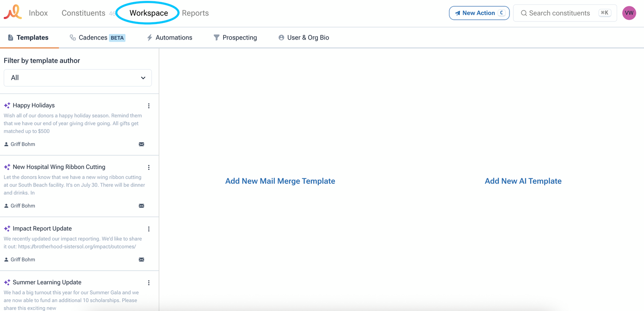Select Workspace in top navigation
644x311 pixels.
149,13
